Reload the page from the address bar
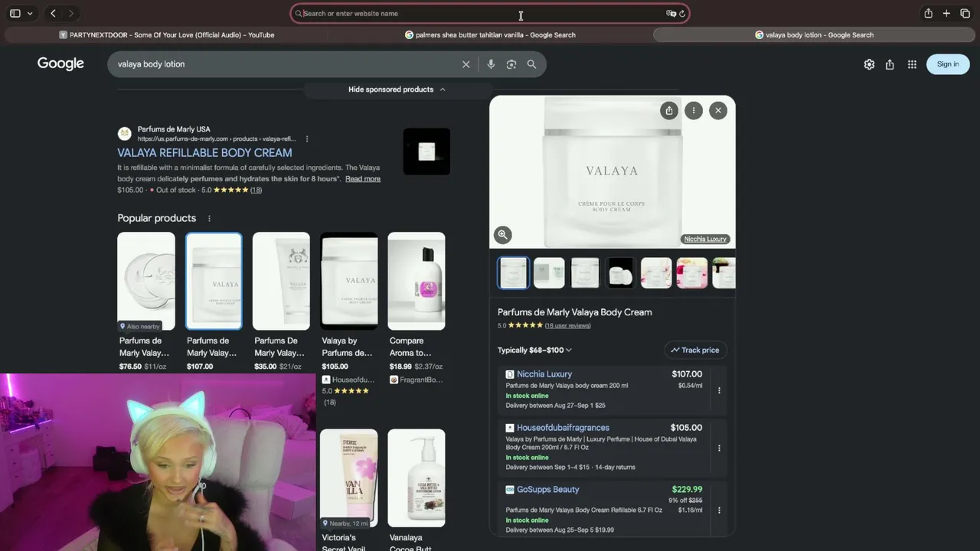Screen dimensions: 980x551 point(681,13)
